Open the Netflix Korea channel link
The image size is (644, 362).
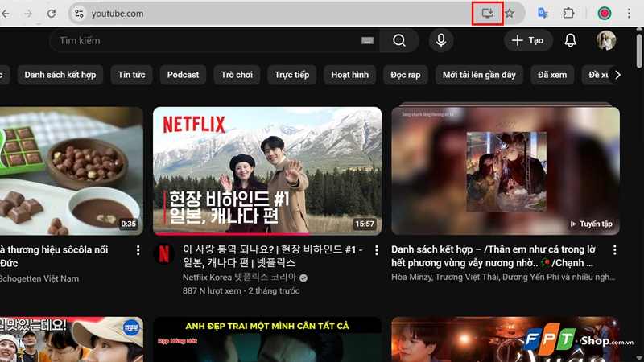point(239,277)
